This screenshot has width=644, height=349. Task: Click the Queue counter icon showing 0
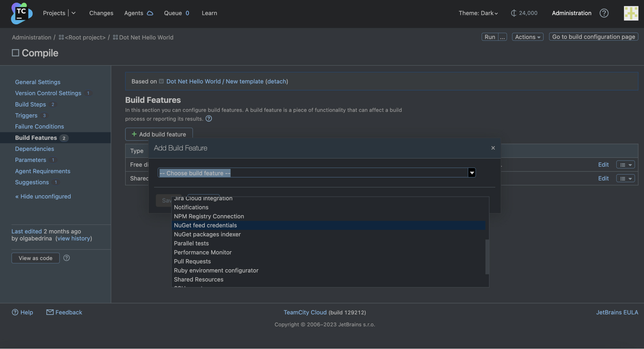187,12
